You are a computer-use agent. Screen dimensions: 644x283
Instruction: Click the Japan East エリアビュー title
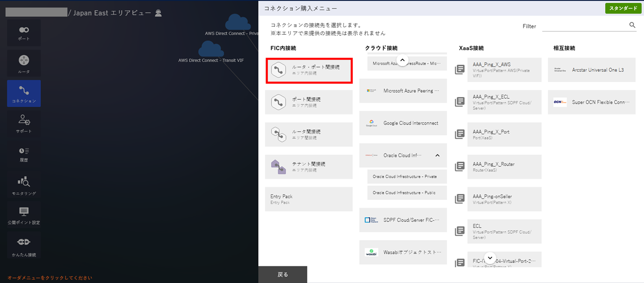coord(112,13)
